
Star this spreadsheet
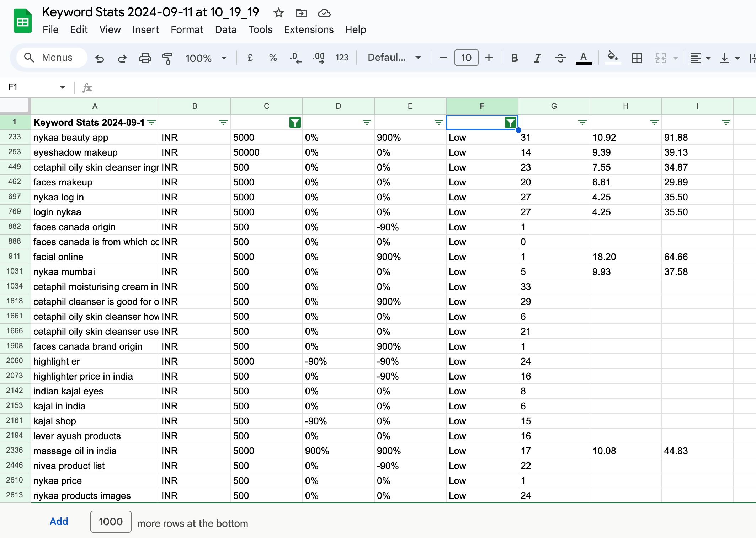click(278, 13)
